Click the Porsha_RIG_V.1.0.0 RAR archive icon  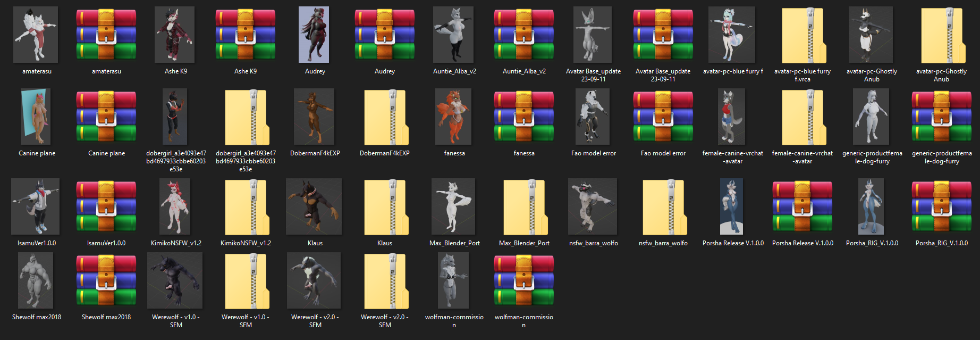tap(942, 206)
